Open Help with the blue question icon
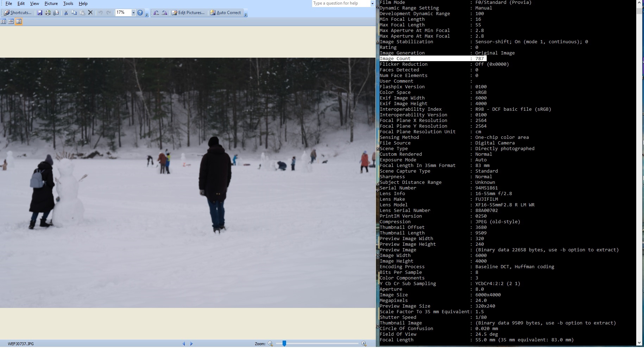Image resolution: width=644 pixels, height=348 pixels. [140, 13]
